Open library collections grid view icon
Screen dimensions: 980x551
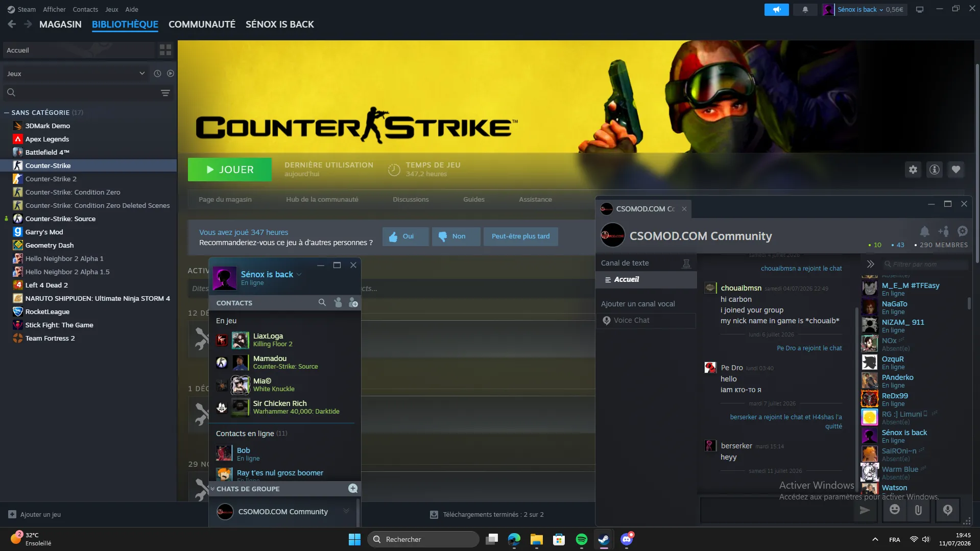pos(165,50)
